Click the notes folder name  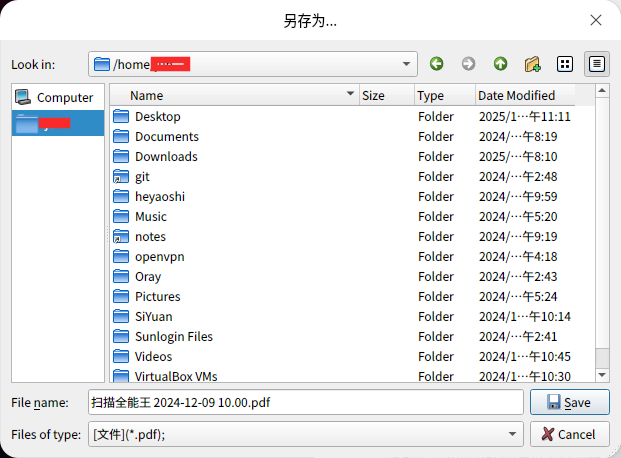(x=150, y=237)
